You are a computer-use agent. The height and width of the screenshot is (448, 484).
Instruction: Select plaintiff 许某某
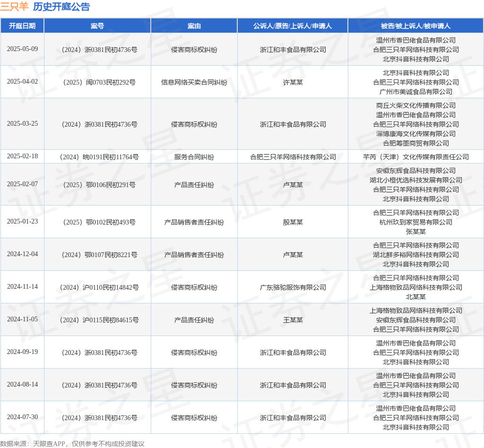293,82
